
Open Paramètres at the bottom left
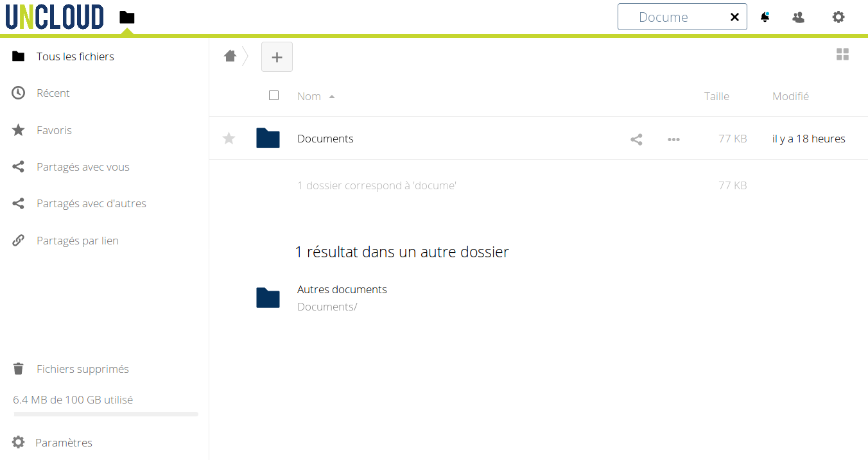pos(64,442)
